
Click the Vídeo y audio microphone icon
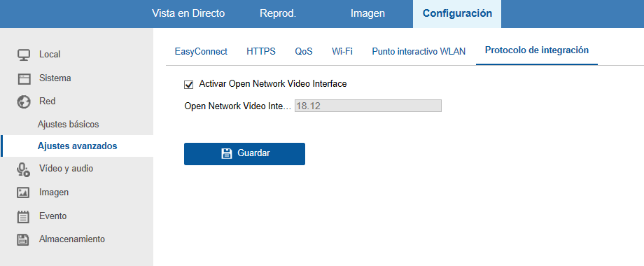coord(24,169)
